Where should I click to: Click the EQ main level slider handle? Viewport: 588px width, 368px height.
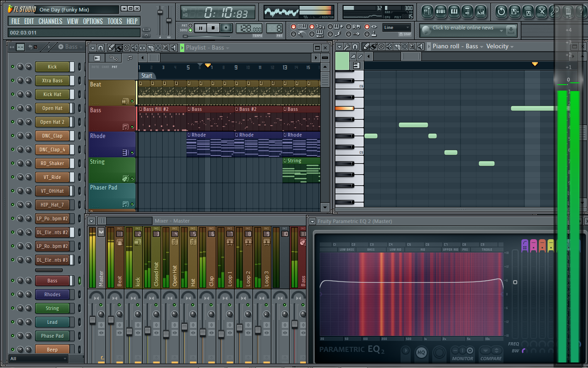pyautogui.click(x=515, y=282)
